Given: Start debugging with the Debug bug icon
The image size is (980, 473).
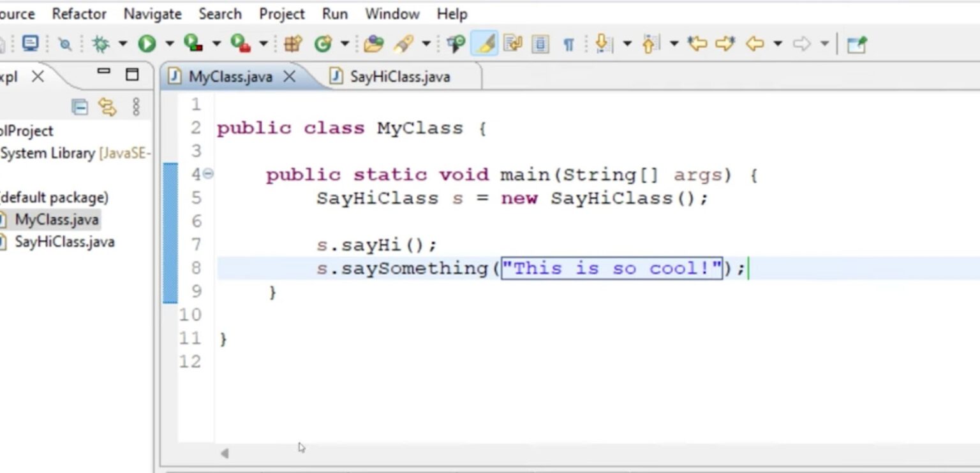Looking at the screenshot, I should click(100, 43).
